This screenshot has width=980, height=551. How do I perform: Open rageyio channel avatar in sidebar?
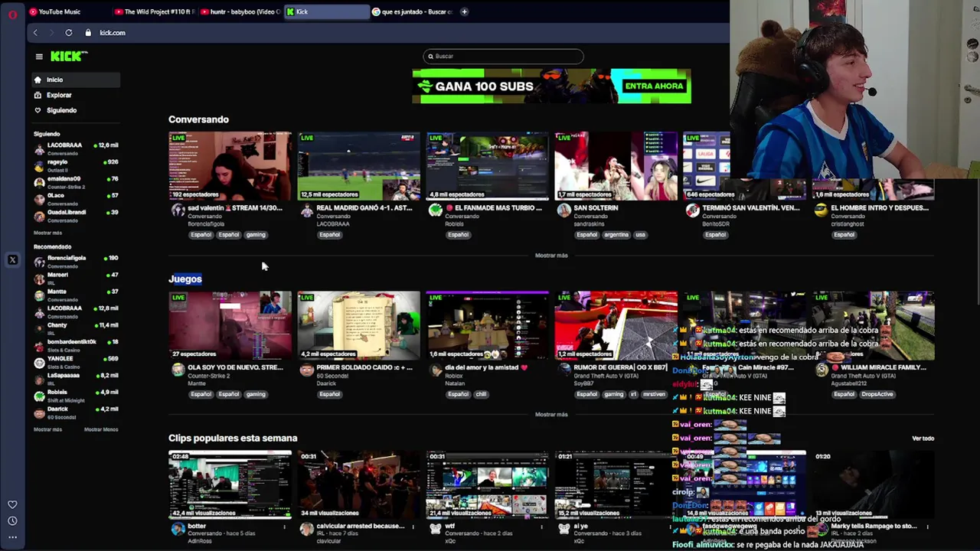(39, 165)
